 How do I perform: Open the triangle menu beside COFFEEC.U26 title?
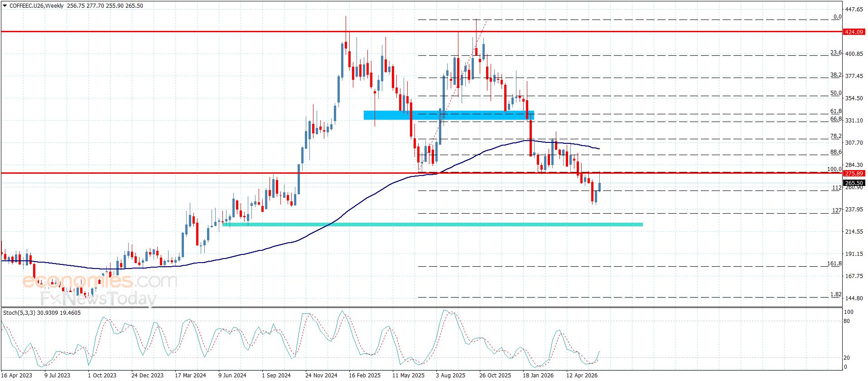tap(5, 6)
